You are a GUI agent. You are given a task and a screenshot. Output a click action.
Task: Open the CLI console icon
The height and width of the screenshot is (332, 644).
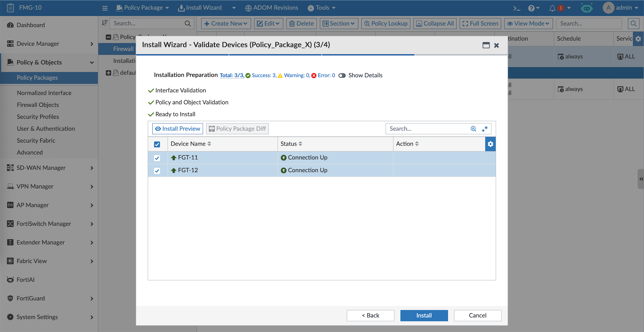click(517, 8)
